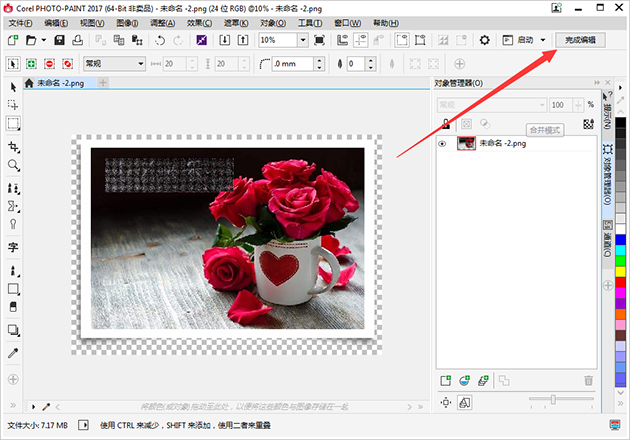Open the 10% zoom level dropdown

pos(302,40)
